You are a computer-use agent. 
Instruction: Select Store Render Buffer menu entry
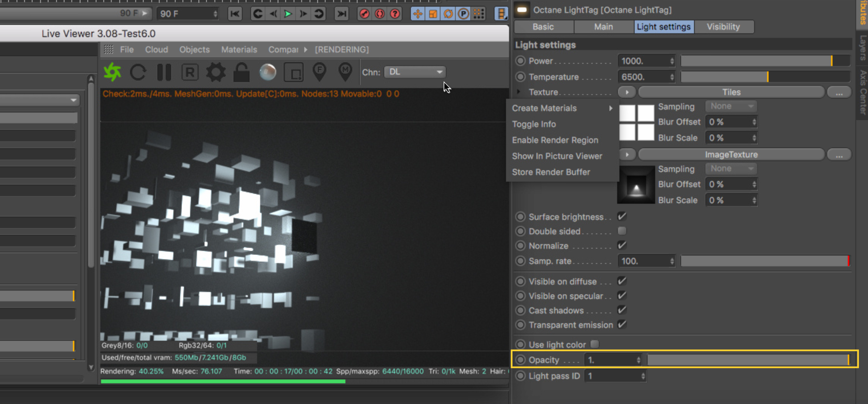click(x=551, y=172)
